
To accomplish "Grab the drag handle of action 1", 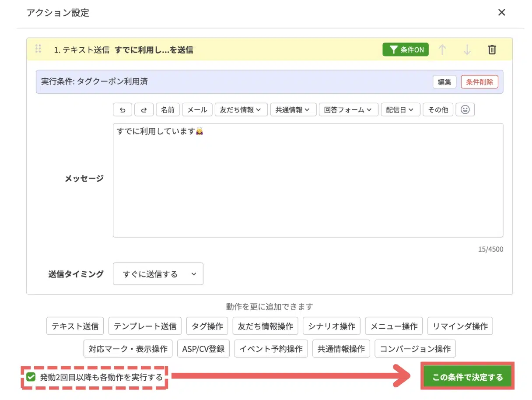I will tap(38, 49).
